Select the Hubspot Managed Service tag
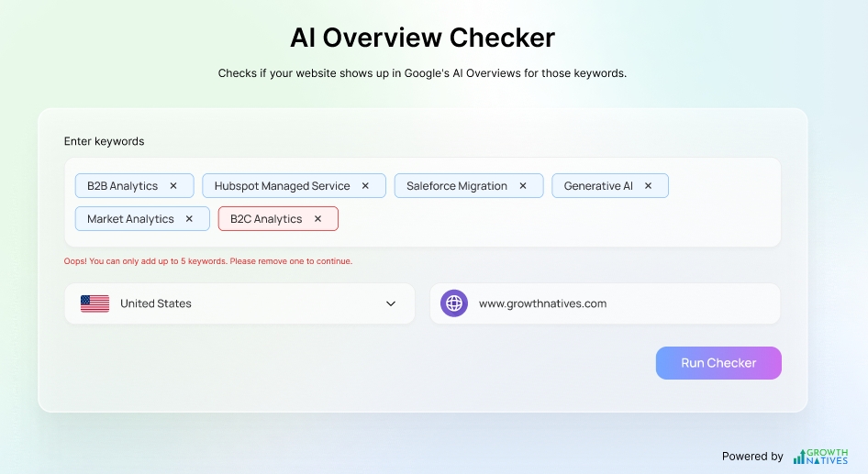Viewport: 868px width, 474px height. 294,186
